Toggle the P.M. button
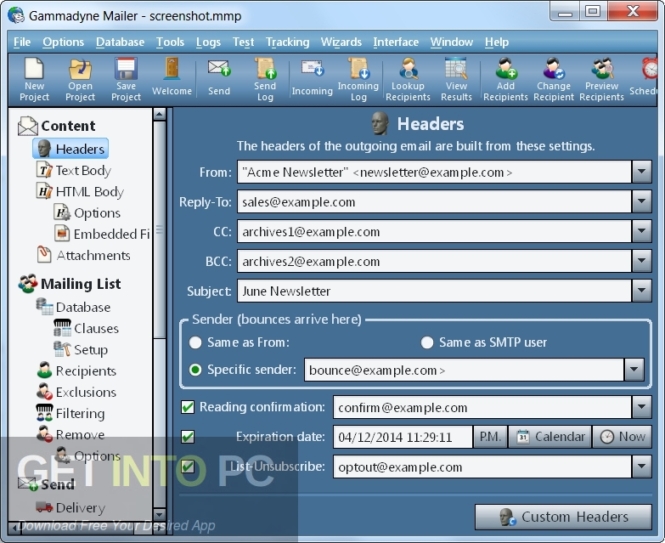Image resolution: width=665 pixels, height=543 pixels. 490,437
